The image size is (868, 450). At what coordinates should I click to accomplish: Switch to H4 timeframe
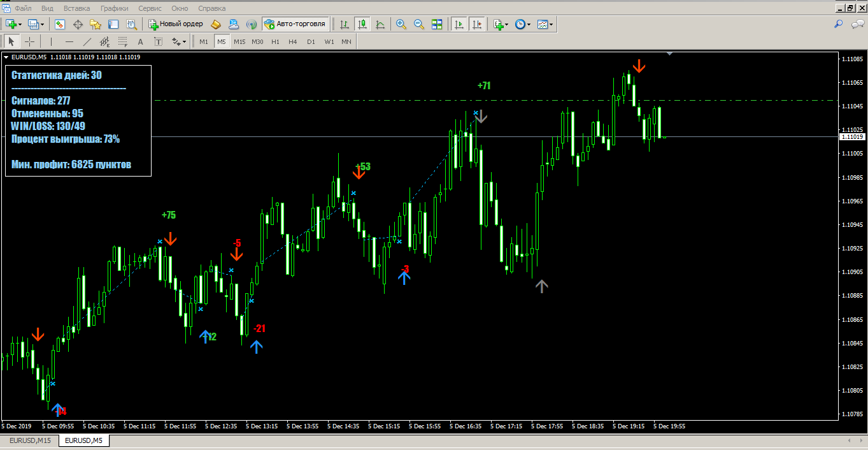293,42
